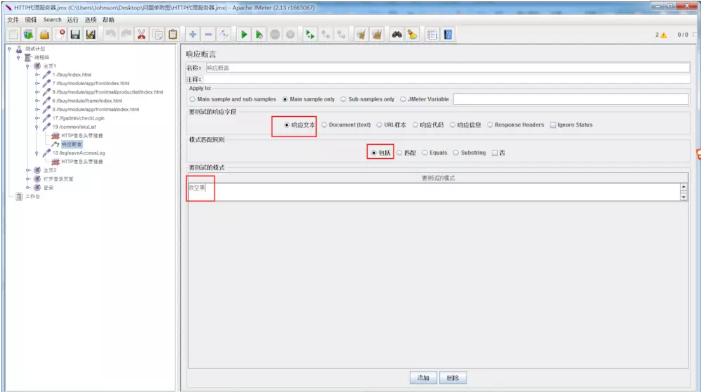Select the 响应文本 response field radio
This screenshot has height=392, width=701.
coord(287,125)
